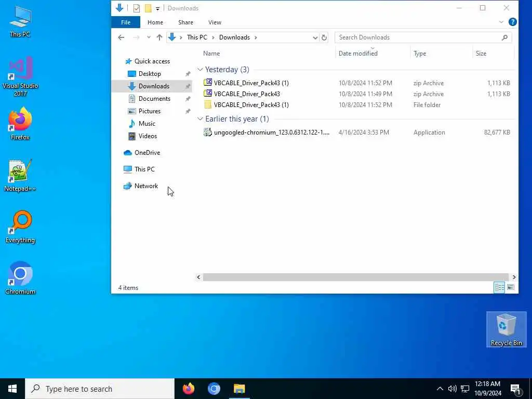This screenshot has width=532, height=399.
Task: Select Network in navigation pane
Action: tap(146, 186)
